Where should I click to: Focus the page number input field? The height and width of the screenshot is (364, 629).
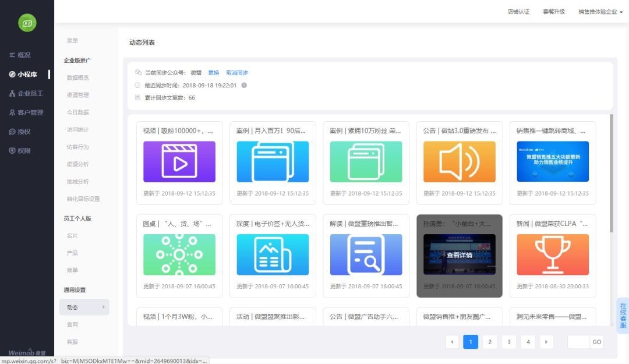[x=578, y=342]
